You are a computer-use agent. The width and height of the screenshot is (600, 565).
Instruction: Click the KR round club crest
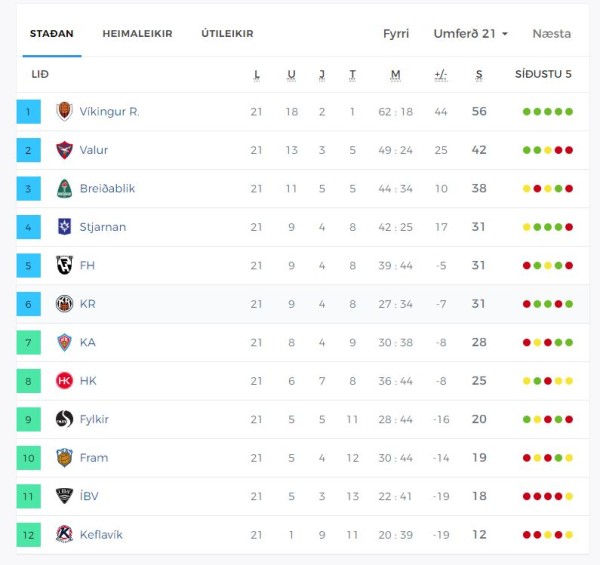tap(64, 304)
